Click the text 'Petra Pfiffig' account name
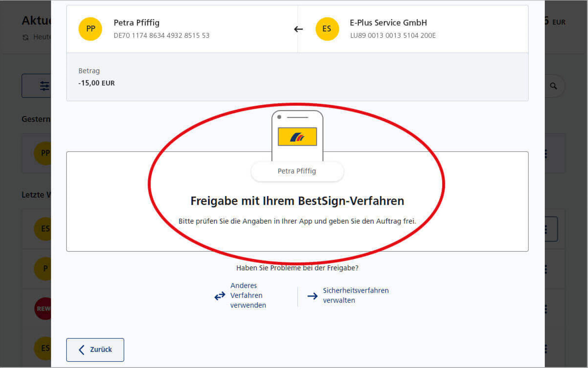The height and width of the screenshot is (368, 588). (x=137, y=23)
